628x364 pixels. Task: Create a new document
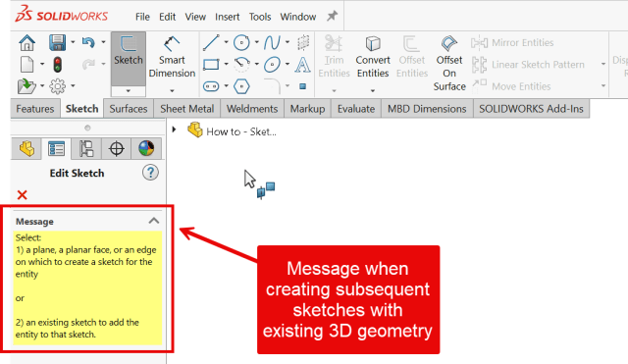tap(26, 64)
